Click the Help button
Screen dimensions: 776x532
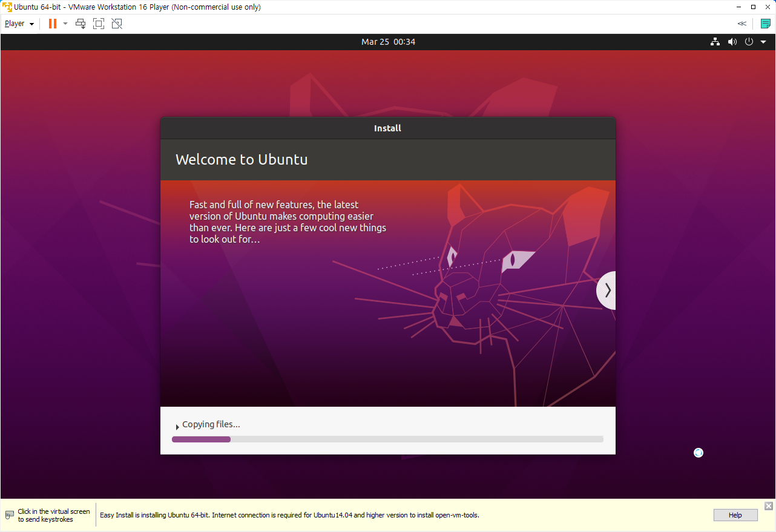click(735, 515)
